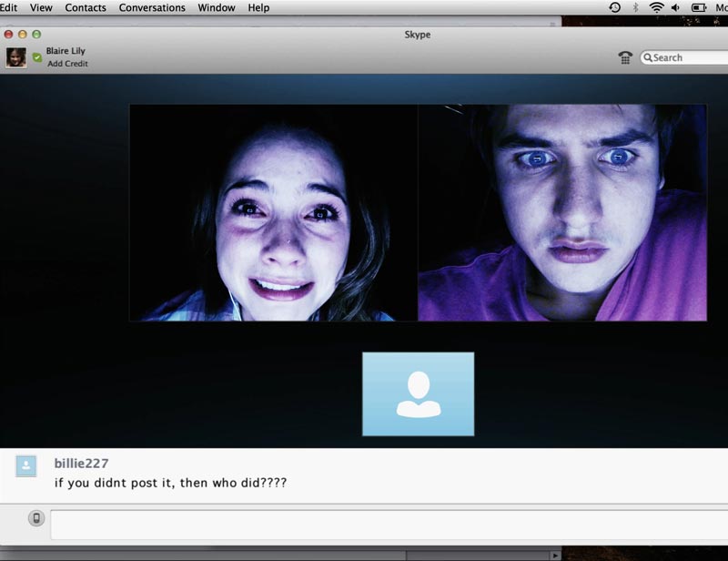728x561 pixels.
Task: Open the Contacts menu
Action: pos(86,7)
